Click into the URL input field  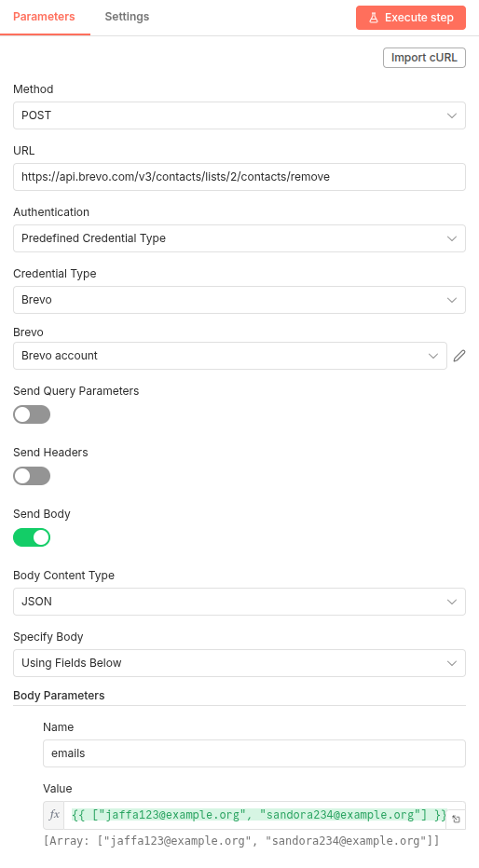coord(239,177)
